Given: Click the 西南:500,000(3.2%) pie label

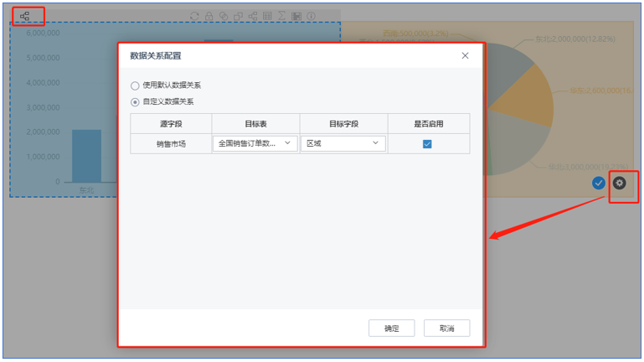Looking at the screenshot, I should click(x=415, y=34).
